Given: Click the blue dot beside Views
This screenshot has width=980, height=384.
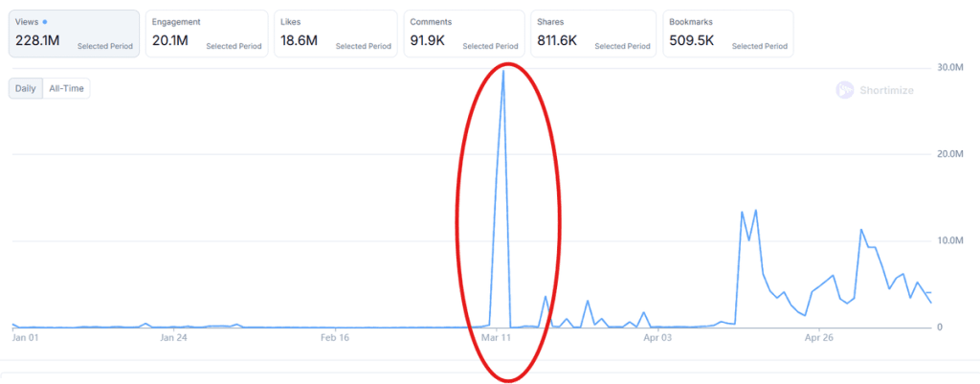Looking at the screenshot, I should pyautogui.click(x=45, y=21).
